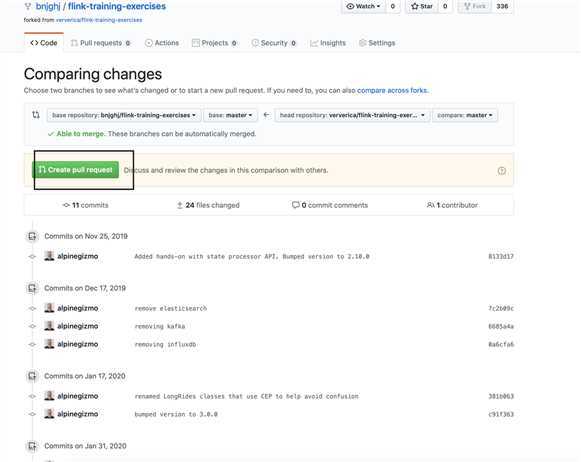Screen dimensions: 581x462
Task: Open the Projects tab
Action: 214,43
